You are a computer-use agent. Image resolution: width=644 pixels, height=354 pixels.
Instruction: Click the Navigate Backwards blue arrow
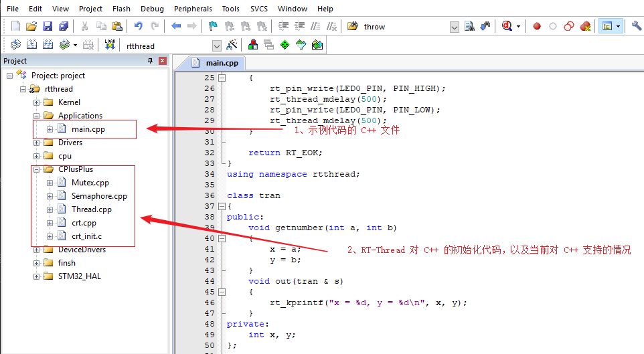(176, 26)
